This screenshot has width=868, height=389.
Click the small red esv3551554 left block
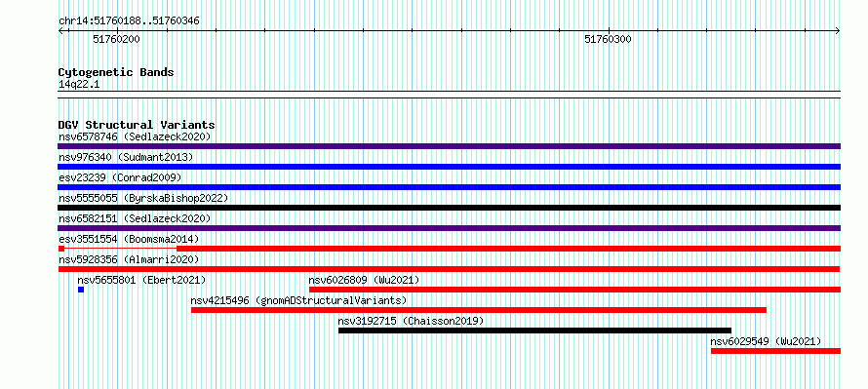tap(61, 249)
